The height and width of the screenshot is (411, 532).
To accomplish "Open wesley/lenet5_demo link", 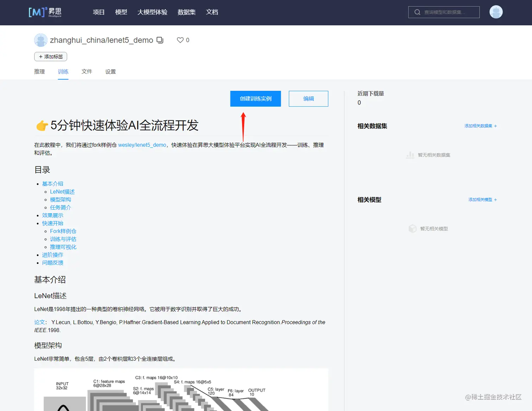I will point(142,145).
